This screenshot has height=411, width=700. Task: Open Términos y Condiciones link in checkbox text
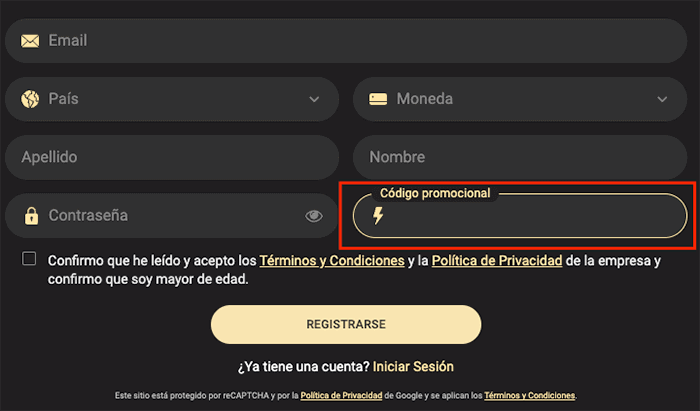click(332, 261)
